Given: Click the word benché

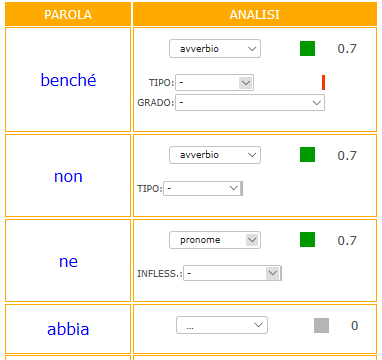Looking at the screenshot, I should tap(68, 80).
